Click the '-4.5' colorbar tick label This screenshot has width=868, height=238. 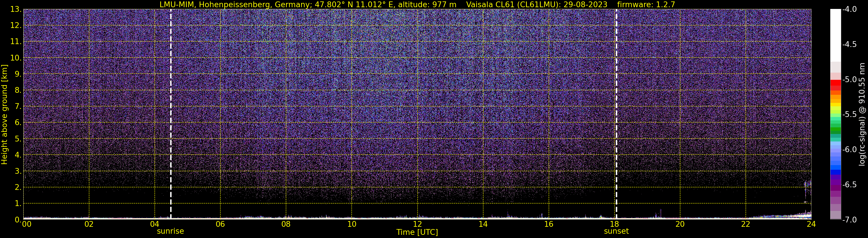(x=849, y=44)
